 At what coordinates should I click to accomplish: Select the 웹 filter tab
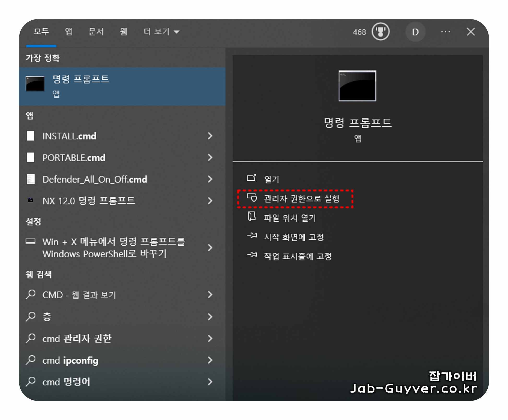coord(123,32)
